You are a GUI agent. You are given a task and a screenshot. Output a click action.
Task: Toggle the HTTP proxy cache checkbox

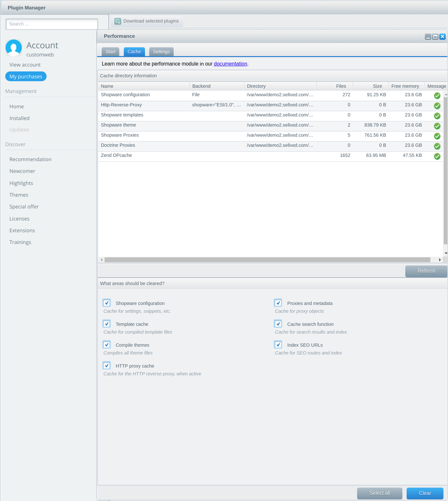point(107,366)
